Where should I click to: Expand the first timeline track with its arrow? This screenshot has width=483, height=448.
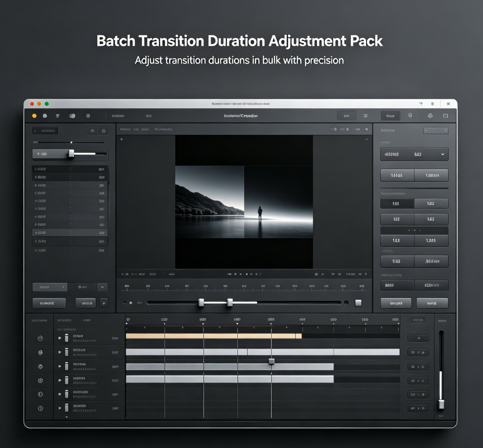60,338
